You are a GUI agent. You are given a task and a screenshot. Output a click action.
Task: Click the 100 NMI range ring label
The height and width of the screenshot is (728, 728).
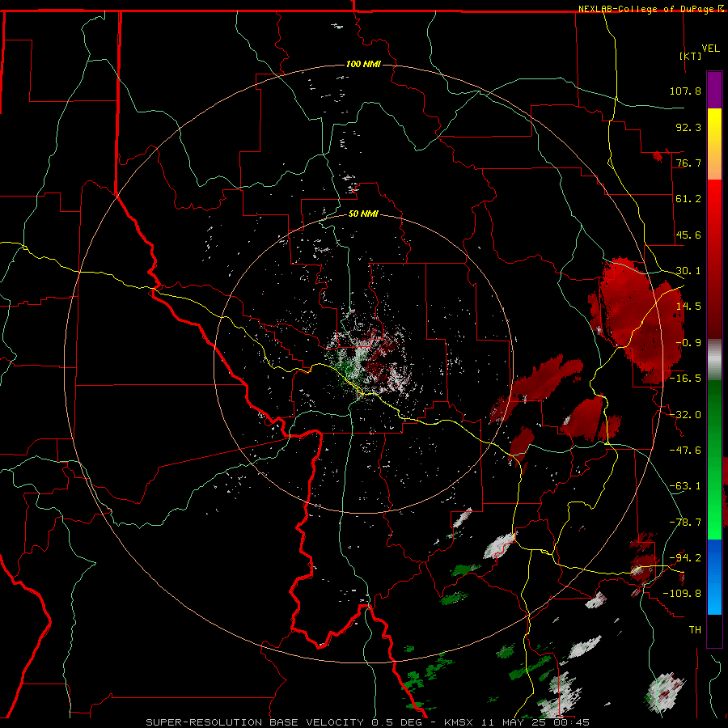363,64
